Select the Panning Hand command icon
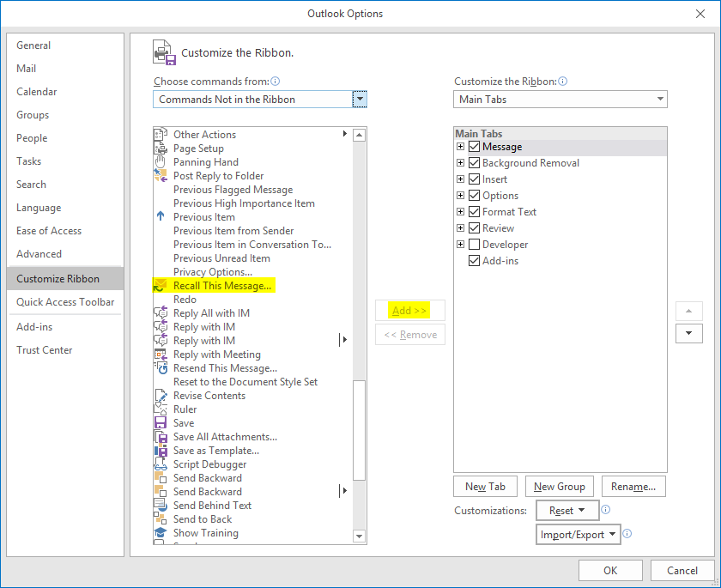 [161, 162]
